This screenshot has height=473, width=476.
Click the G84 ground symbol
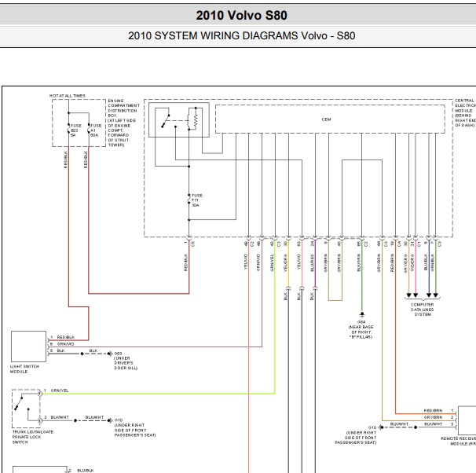(361, 314)
